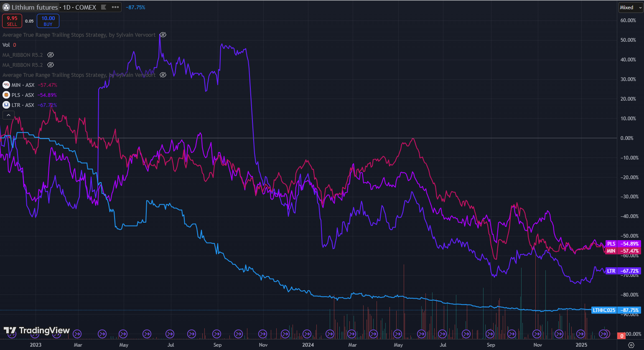Unhide the first MA_RIBBON R5.2 indicator
The width and height of the screenshot is (644, 350).
[51, 55]
